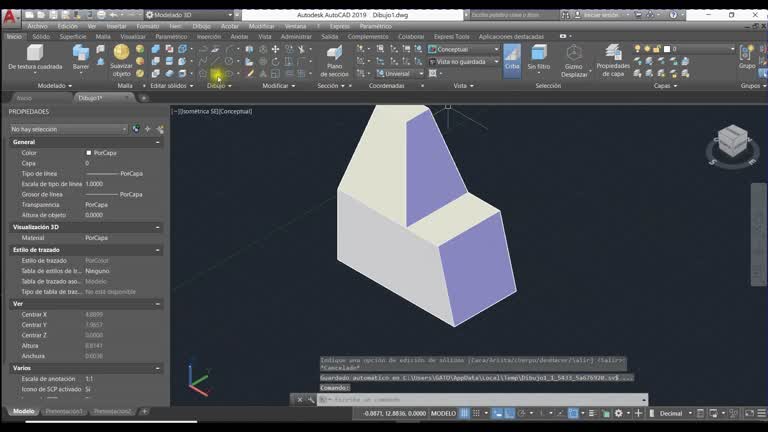This screenshot has height=432, width=768.
Task: Collapse the Estilo de trazado section
Action: (x=157, y=250)
